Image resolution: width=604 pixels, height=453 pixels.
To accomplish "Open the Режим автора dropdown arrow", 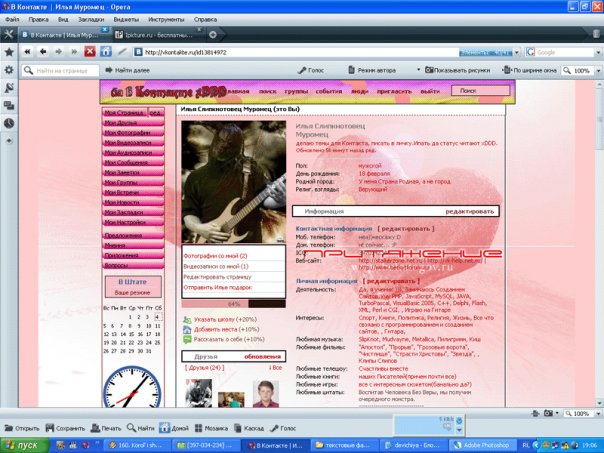I will [418, 70].
